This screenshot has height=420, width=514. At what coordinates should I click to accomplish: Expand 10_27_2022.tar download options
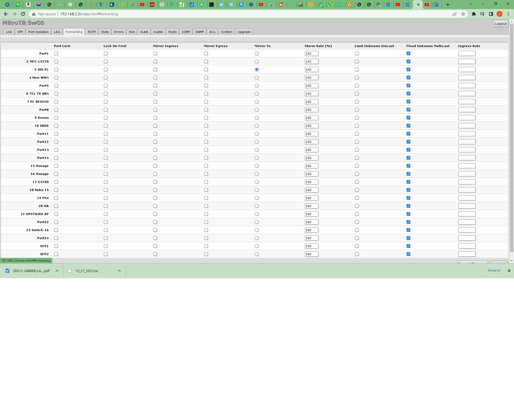point(119,271)
